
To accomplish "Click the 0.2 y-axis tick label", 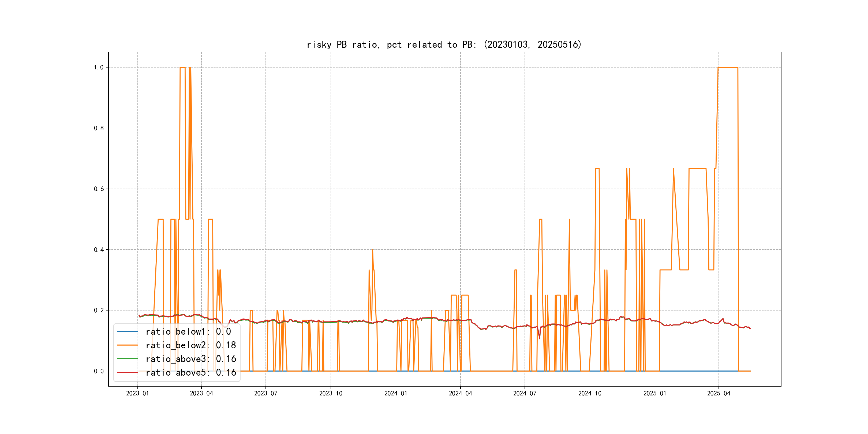I will click(x=99, y=310).
